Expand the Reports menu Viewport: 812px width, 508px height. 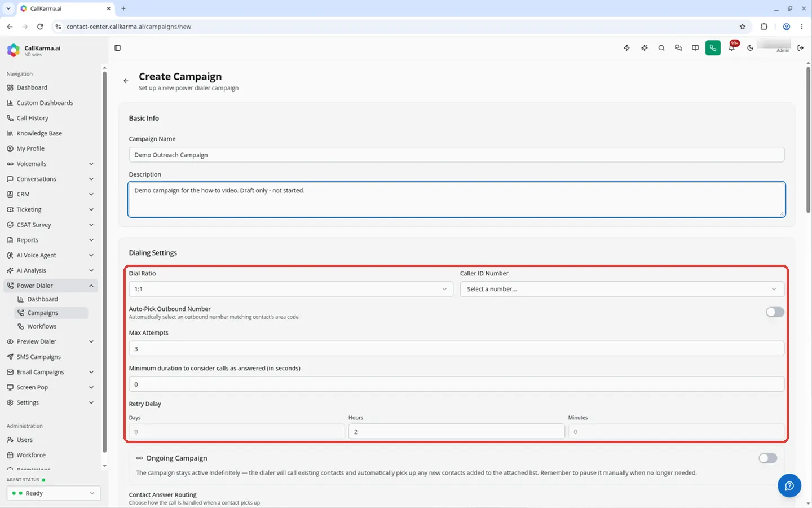(50, 240)
